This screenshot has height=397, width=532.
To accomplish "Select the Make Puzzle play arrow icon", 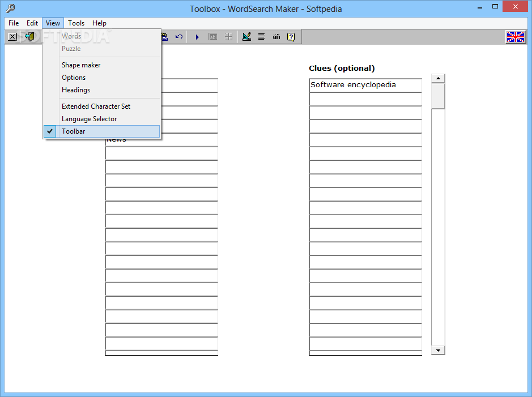I will [x=197, y=37].
